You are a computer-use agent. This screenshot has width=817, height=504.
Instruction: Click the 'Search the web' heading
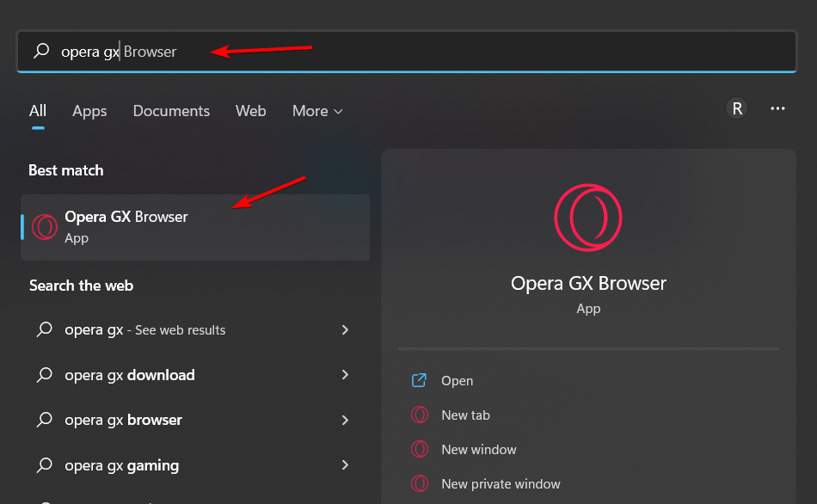click(x=82, y=286)
